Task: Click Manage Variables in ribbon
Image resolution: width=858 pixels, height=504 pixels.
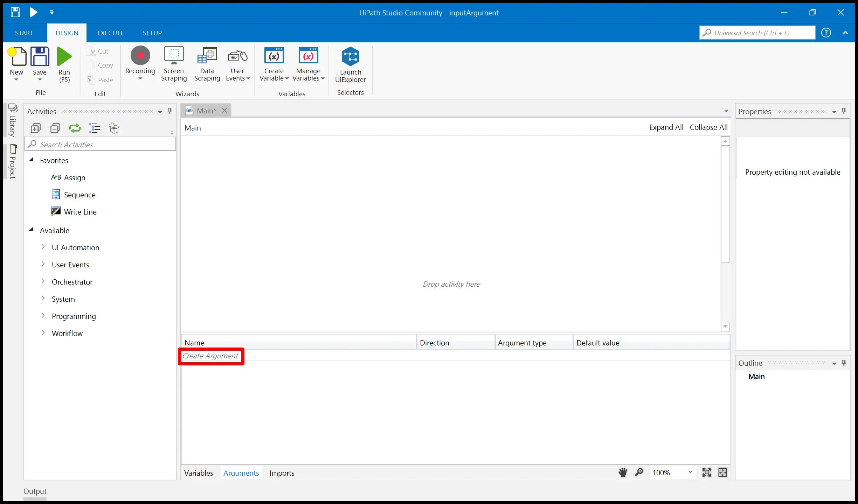Action: coord(308,64)
